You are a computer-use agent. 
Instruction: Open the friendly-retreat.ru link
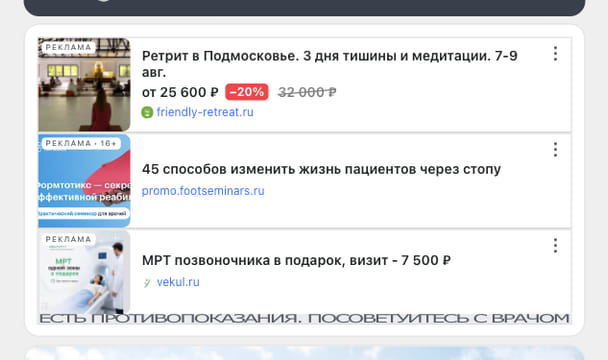click(x=205, y=112)
